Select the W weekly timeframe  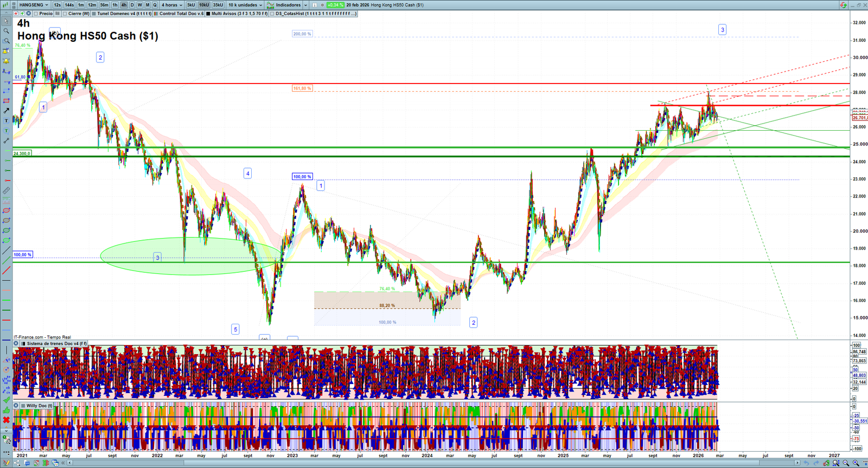pos(139,5)
